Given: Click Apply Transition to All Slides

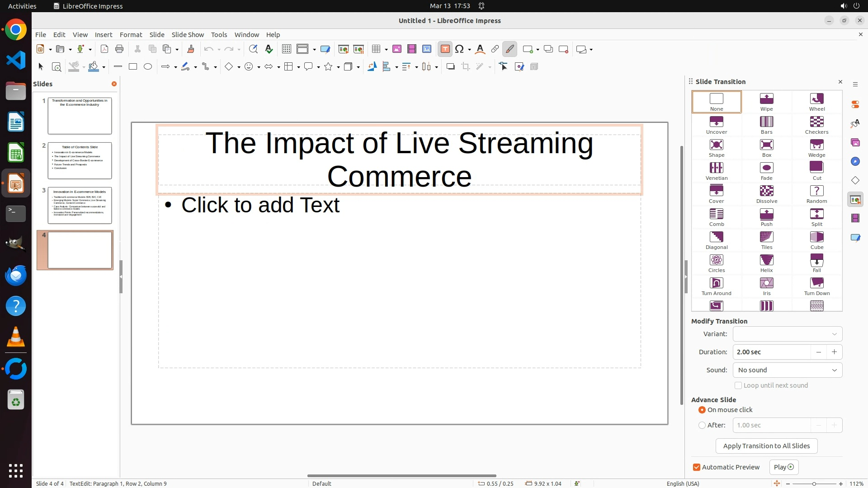Looking at the screenshot, I should point(766,446).
